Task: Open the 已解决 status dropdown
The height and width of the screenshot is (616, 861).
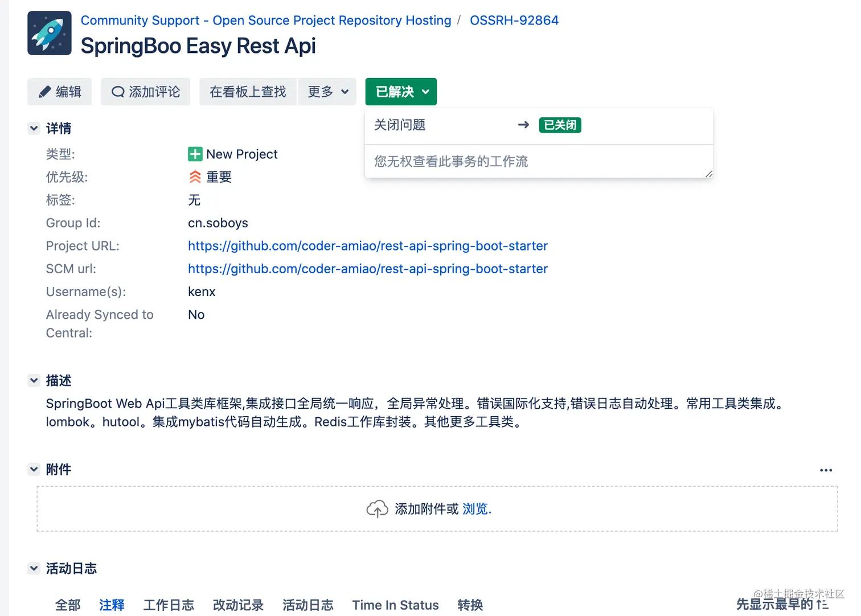Action: point(401,92)
